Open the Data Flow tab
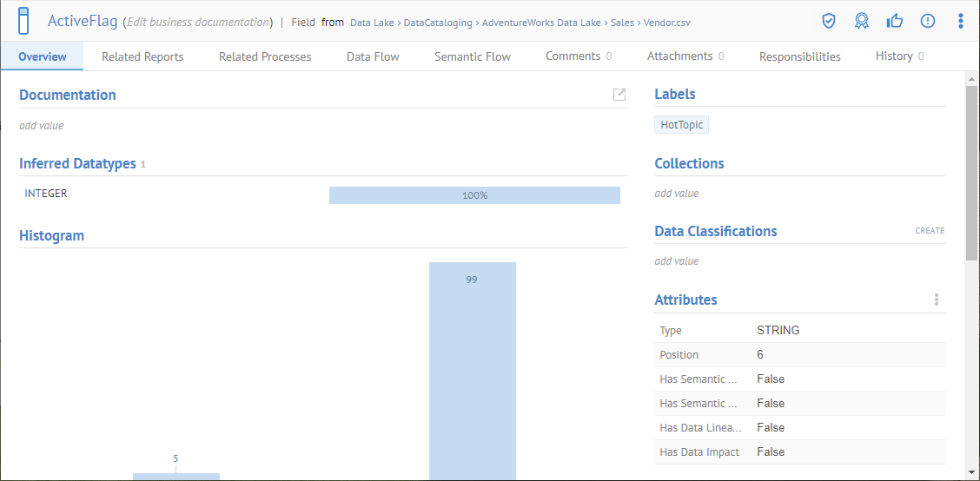980x481 pixels. tap(373, 56)
